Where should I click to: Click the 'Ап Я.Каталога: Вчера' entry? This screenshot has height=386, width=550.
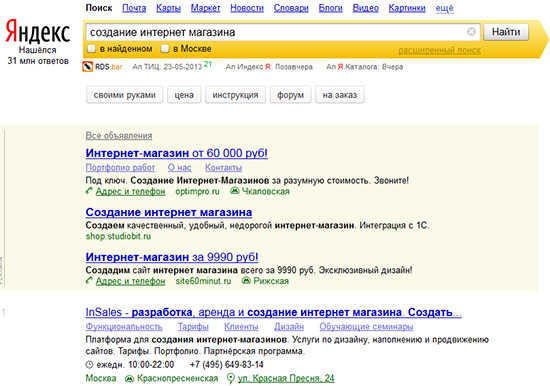(364, 67)
